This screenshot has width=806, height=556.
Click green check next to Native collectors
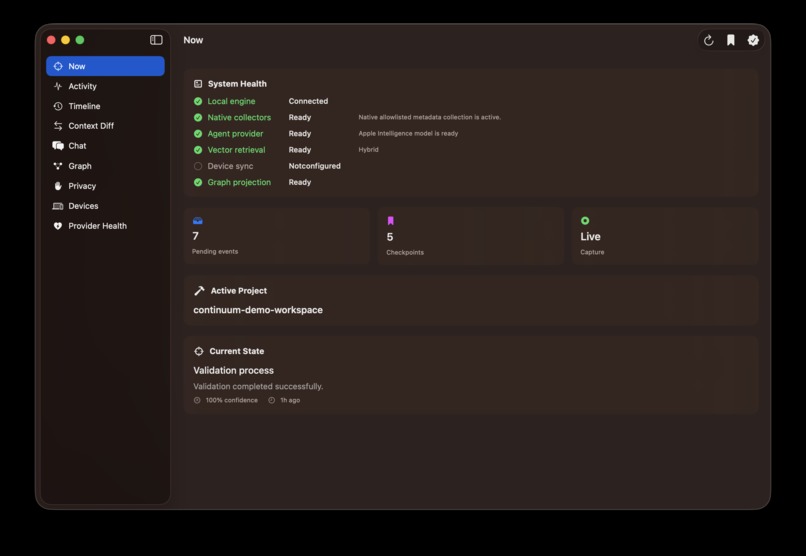point(198,118)
